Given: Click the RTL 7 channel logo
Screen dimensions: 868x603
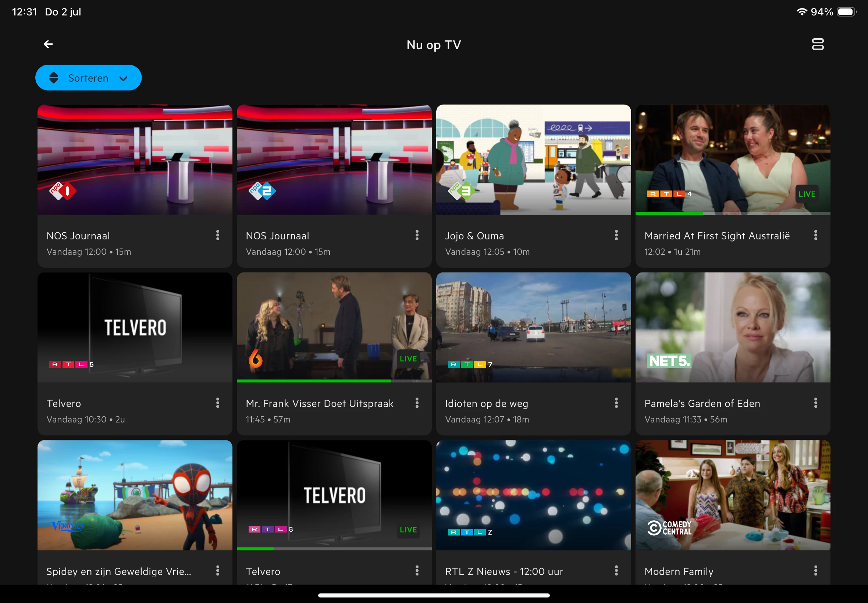Looking at the screenshot, I should tap(470, 365).
